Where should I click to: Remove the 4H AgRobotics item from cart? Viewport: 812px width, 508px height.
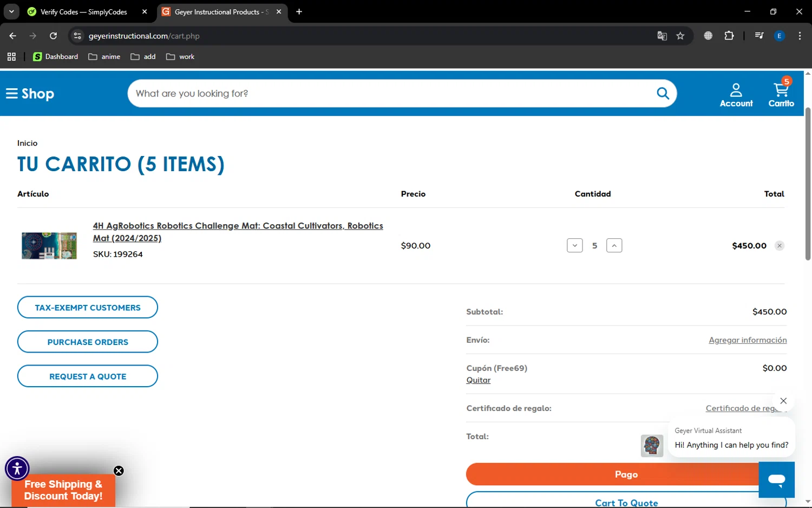point(780,246)
